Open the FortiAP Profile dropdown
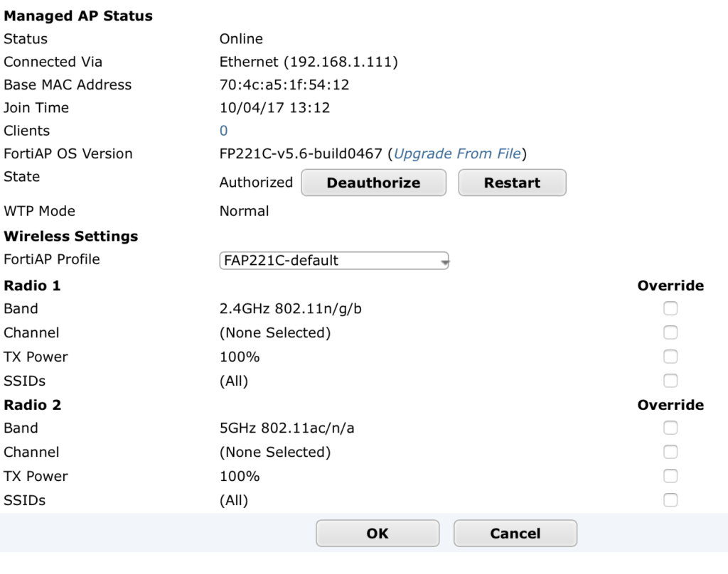Viewport: 728px width, 574px height. click(334, 260)
